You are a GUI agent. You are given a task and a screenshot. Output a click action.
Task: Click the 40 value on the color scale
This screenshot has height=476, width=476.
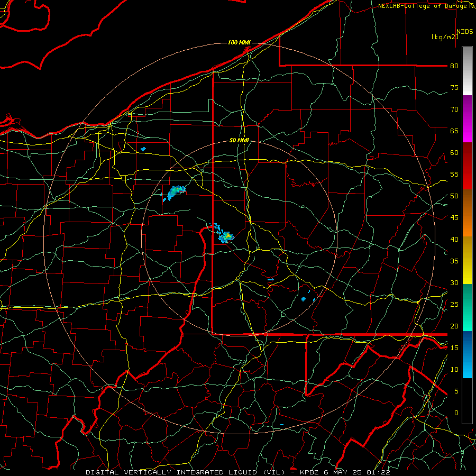point(454,240)
